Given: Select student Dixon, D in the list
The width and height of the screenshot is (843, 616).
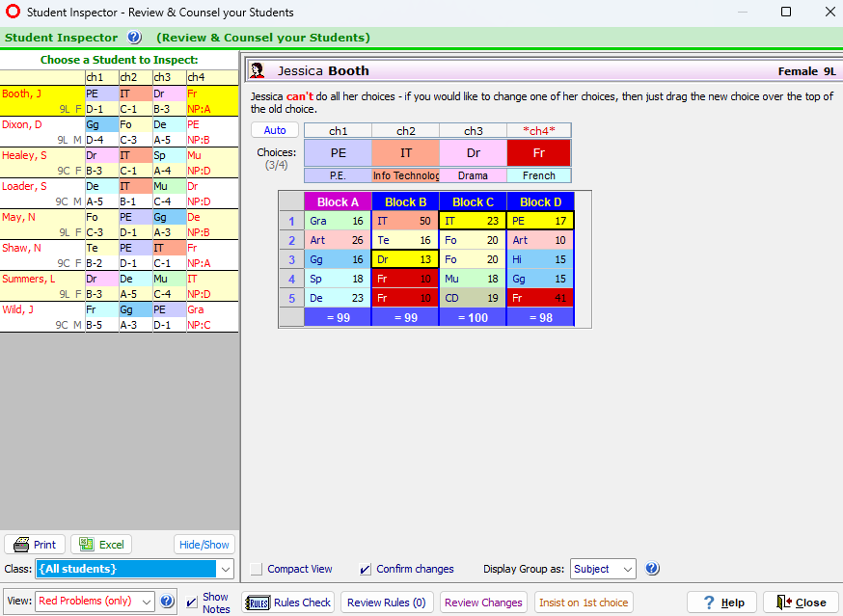Looking at the screenshot, I should tap(120, 132).
